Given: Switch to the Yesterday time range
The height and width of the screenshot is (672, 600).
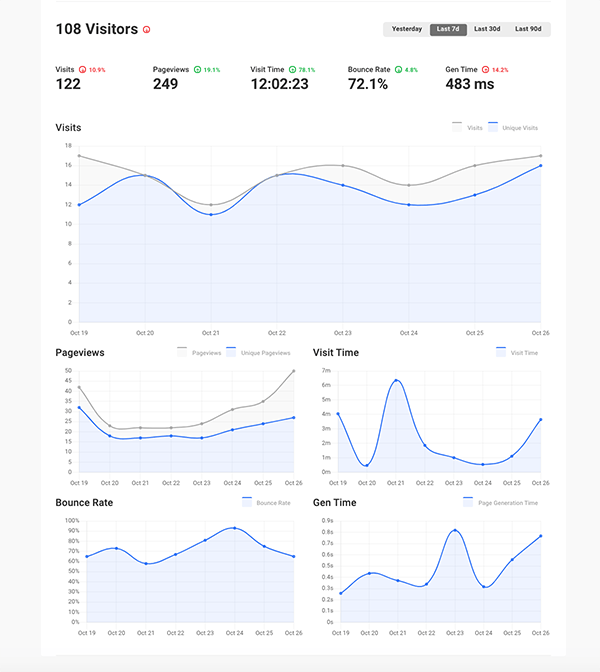Looking at the screenshot, I should tap(406, 29).
